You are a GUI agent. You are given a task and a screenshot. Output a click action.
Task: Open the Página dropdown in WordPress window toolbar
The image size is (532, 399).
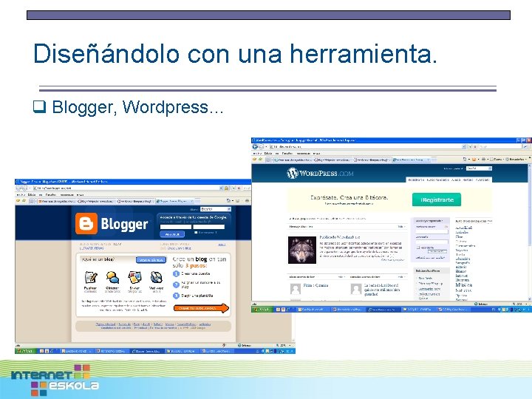click(x=497, y=159)
